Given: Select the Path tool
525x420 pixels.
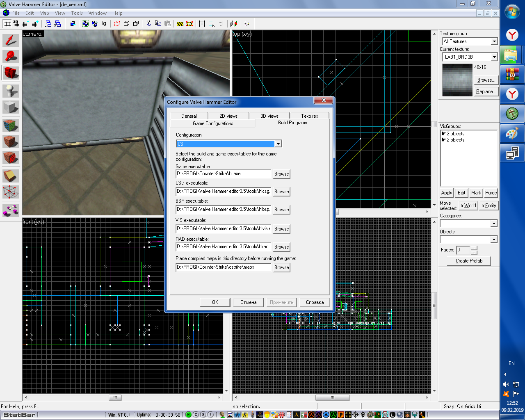Looking at the screenshot, I should point(11,210).
